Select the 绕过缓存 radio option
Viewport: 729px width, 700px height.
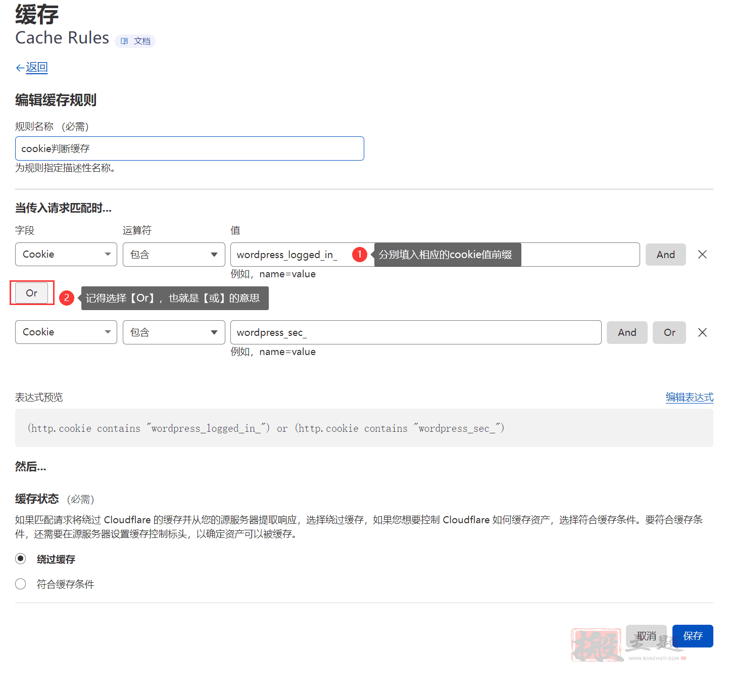[21, 559]
